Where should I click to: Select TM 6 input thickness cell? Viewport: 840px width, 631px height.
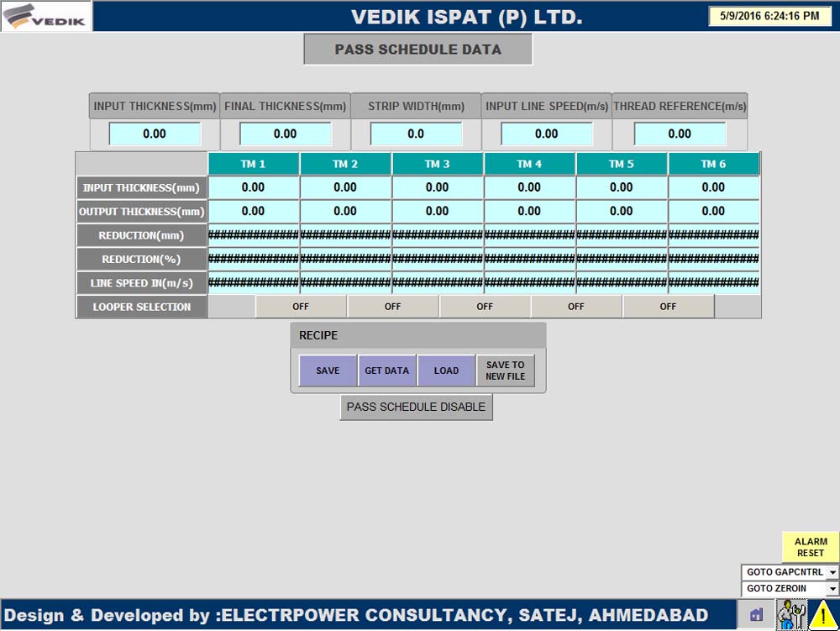(713, 187)
